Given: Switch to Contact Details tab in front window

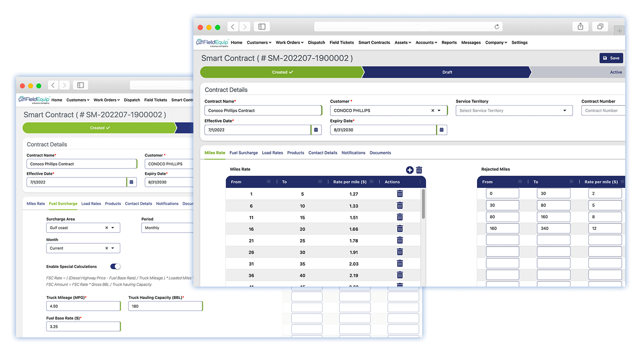Looking at the screenshot, I should pyautogui.click(x=323, y=153).
